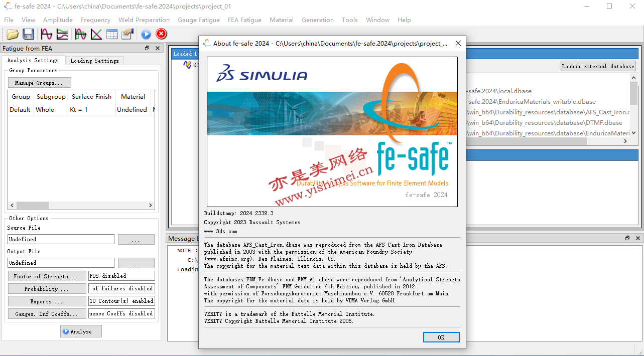
Task: Click the open project folder icon
Action: 13,34
